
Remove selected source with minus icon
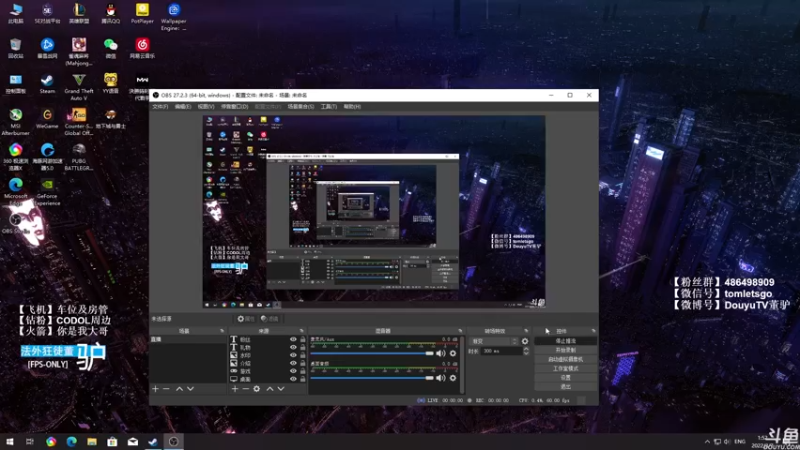click(245, 389)
